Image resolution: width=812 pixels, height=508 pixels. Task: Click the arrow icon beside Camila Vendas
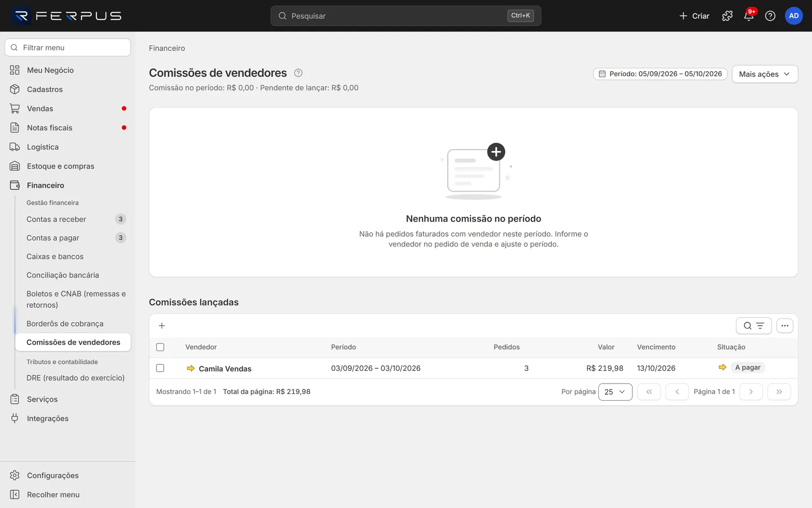pos(191,368)
